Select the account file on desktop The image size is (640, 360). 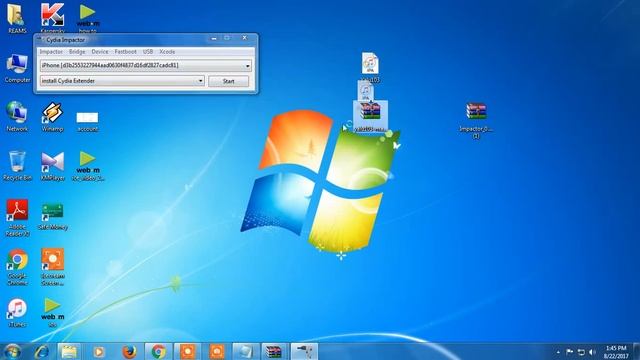point(87,122)
